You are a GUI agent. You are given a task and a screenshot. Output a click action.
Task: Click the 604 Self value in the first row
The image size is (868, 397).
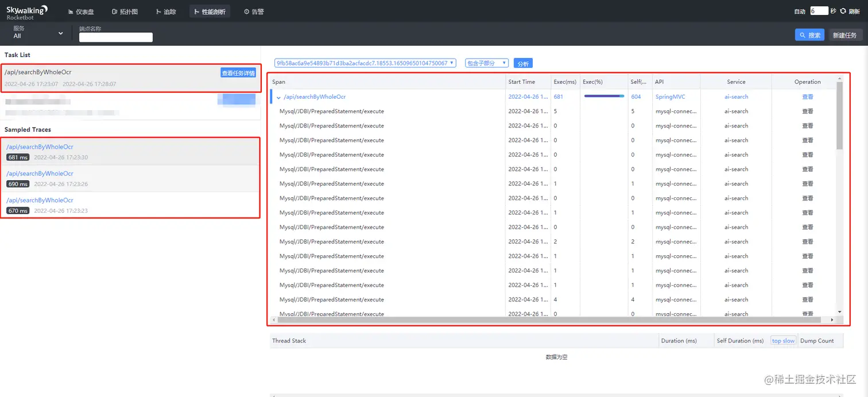click(x=635, y=97)
